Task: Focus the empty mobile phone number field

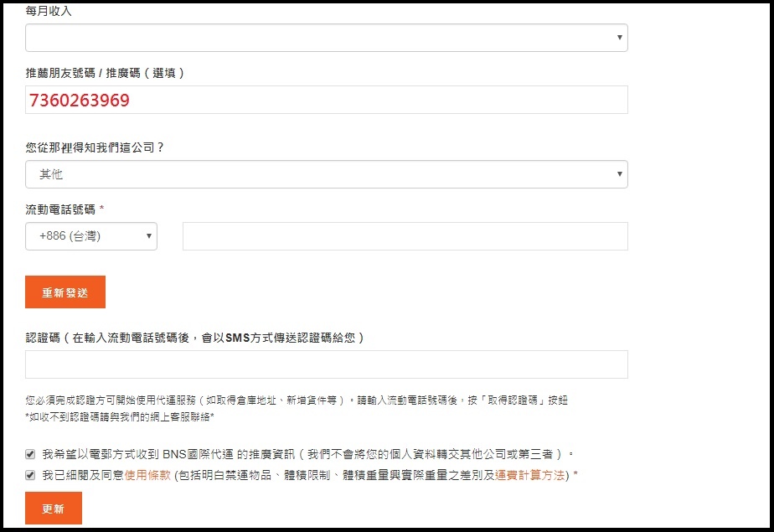Action: [405, 236]
